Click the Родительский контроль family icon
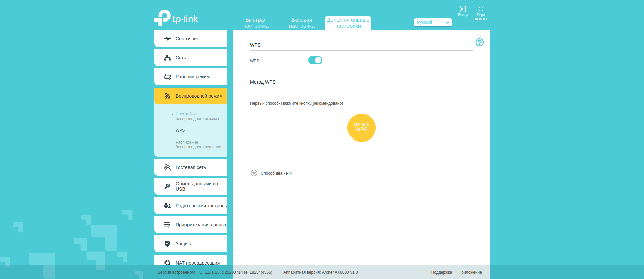 click(167, 206)
